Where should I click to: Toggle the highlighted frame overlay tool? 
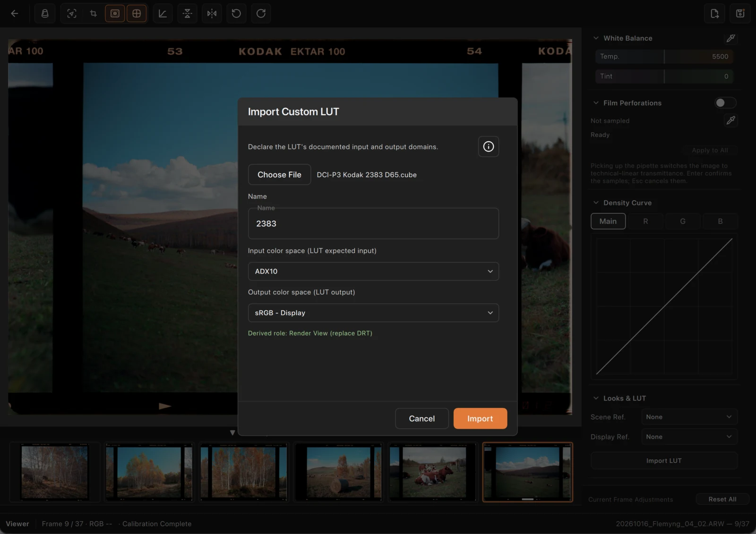tap(115, 13)
